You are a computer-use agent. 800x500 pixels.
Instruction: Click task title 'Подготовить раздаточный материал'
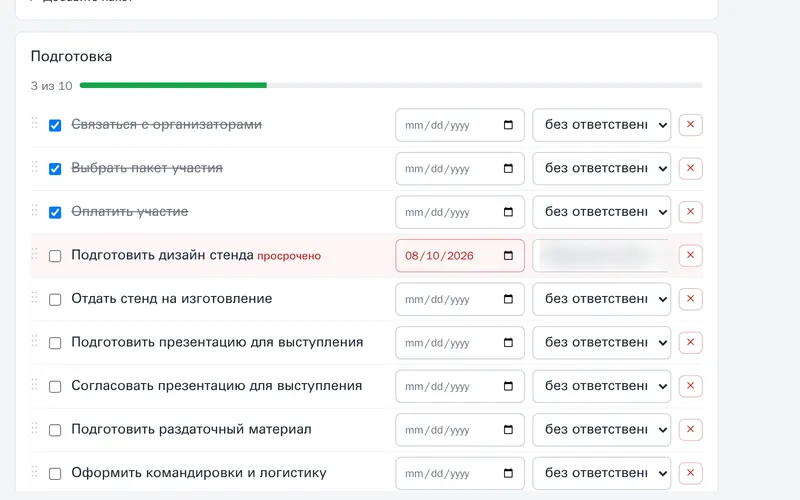pyautogui.click(x=191, y=429)
